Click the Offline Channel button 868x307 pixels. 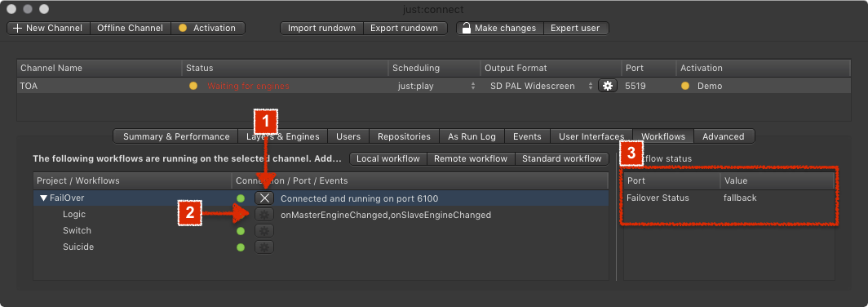click(130, 28)
